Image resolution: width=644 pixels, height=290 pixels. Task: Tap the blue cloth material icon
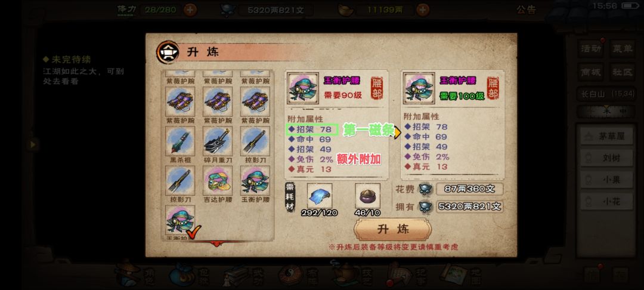(320, 196)
